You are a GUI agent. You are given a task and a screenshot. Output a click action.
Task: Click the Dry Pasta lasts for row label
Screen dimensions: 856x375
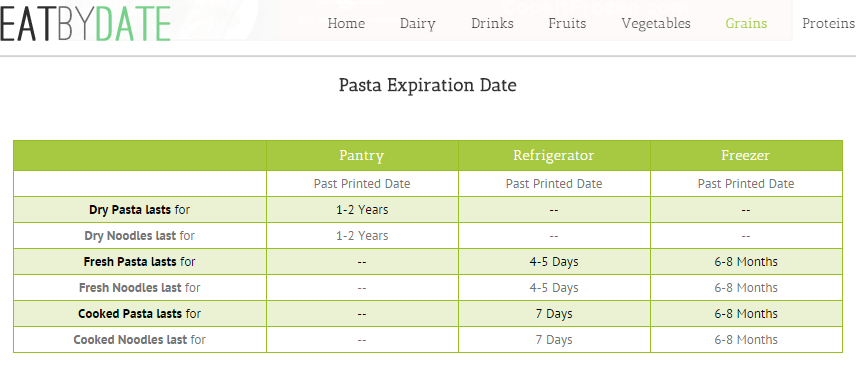[x=140, y=210]
